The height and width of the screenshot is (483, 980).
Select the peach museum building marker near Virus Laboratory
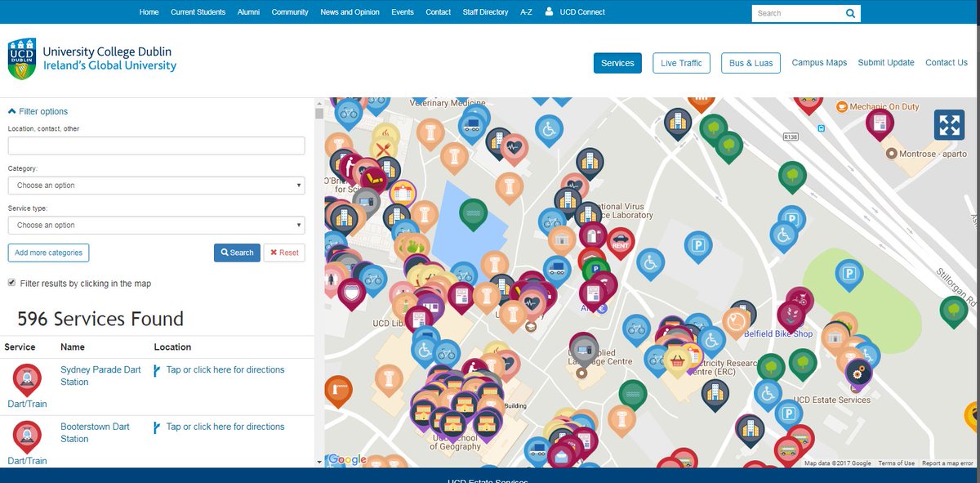[561, 241]
